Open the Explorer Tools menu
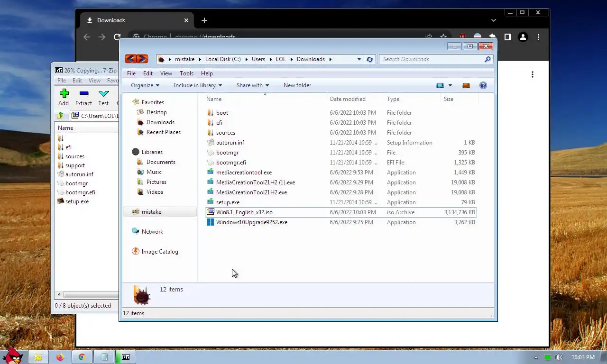The image size is (607, 364). click(186, 73)
